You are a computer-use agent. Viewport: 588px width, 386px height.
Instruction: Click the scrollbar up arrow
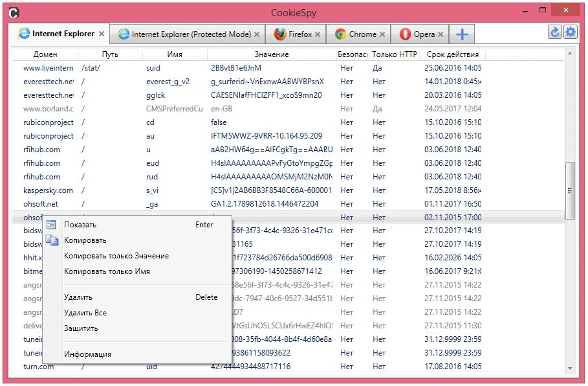click(x=570, y=54)
